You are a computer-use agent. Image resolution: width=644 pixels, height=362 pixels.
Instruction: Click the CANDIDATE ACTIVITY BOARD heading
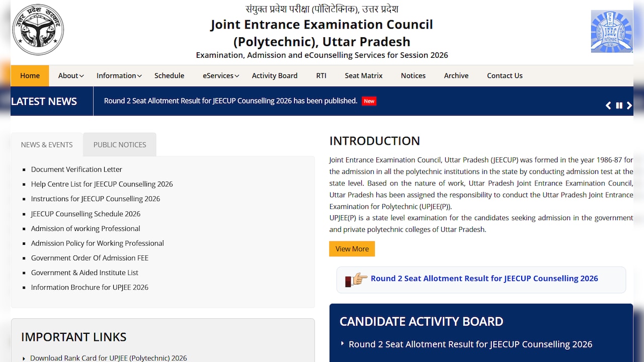pos(422,321)
